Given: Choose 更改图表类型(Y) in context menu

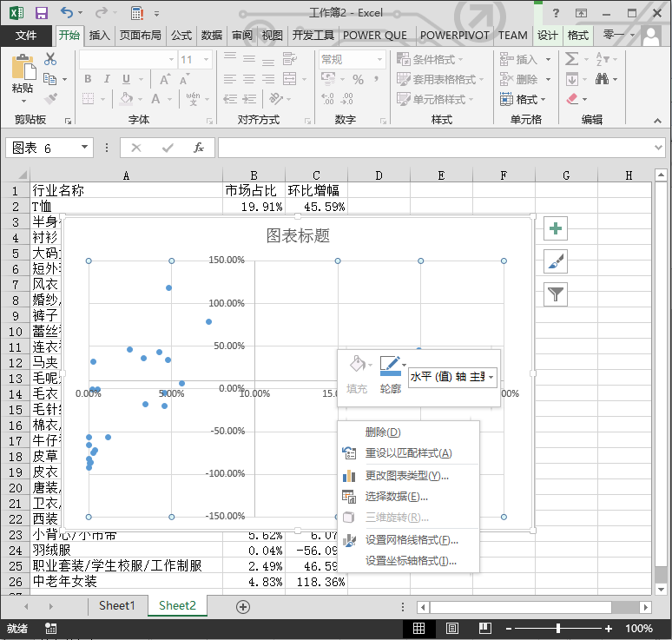Looking at the screenshot, I should pos(408,476).
